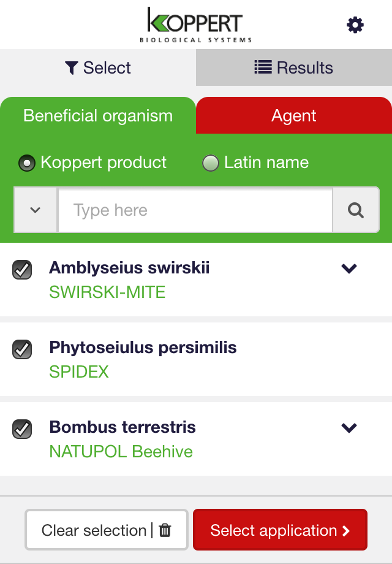Screen dimensions: 392x564
Task: Switch to the Results tab
Action: click(x=294, y=67)
